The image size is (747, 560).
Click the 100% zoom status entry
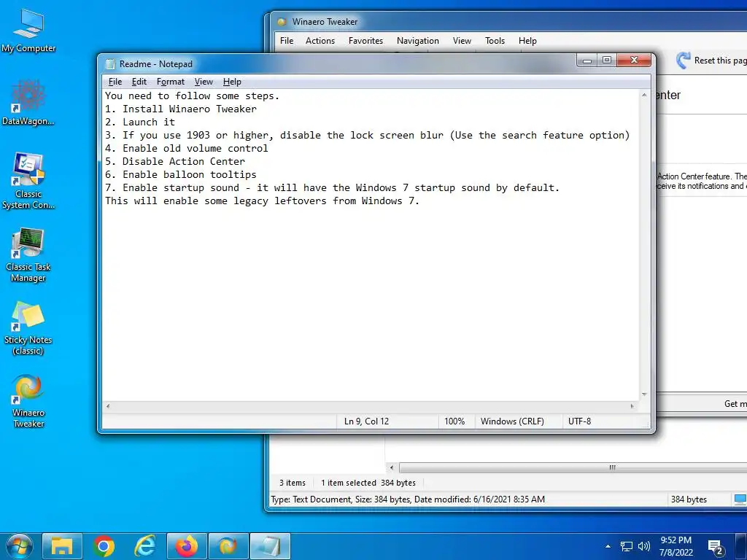[454, 421]
